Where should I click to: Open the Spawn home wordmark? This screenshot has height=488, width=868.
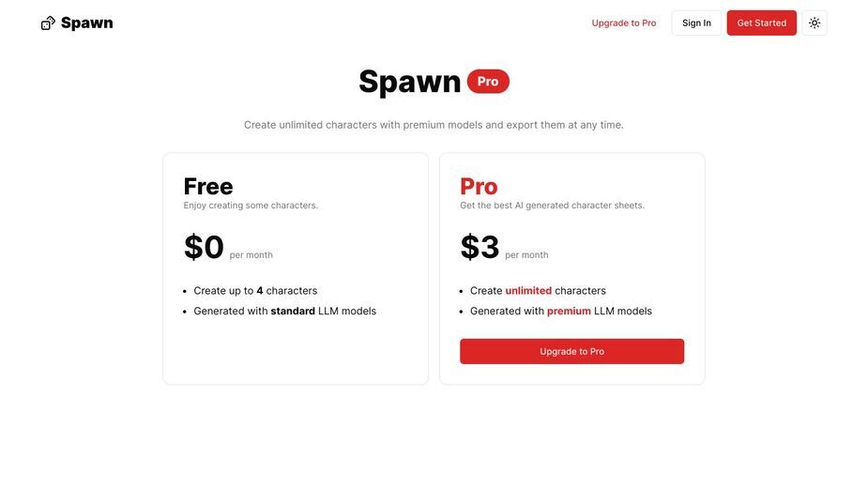pyautogui.click(x=87, y=23)
